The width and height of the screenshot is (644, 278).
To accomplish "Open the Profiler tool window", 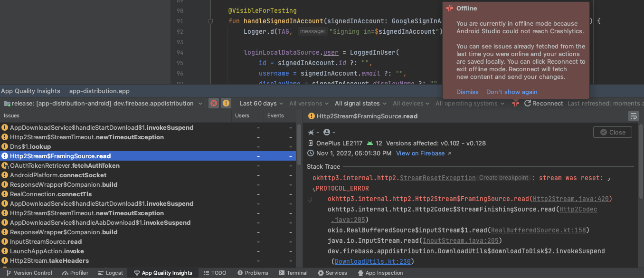I will (75, 273).
